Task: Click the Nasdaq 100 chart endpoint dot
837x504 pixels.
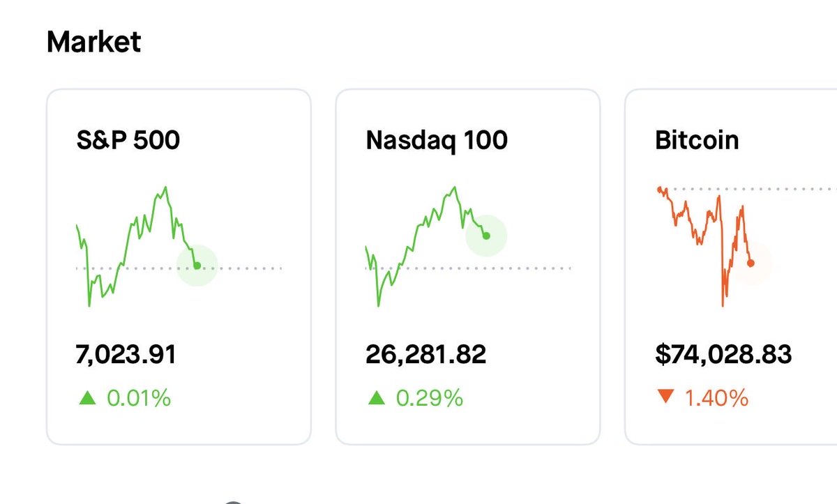Action: pos(486,236)
